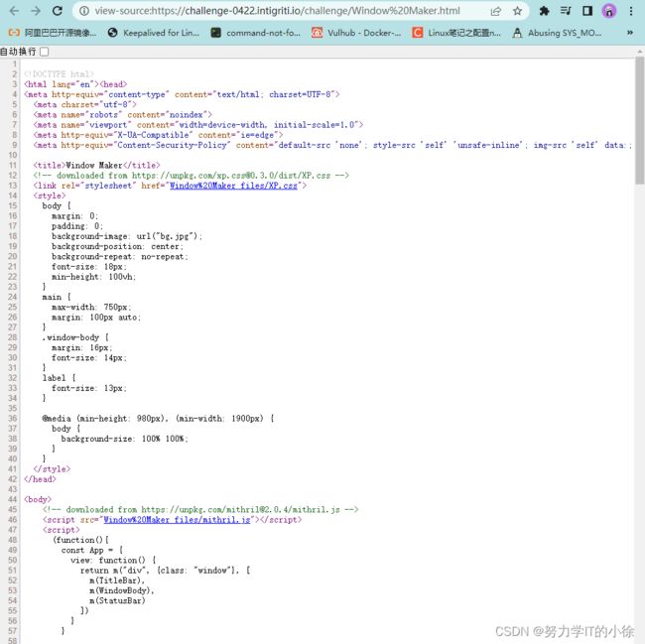Click the return m("div" line
This screenshot has width=645, height=644.
165,571
